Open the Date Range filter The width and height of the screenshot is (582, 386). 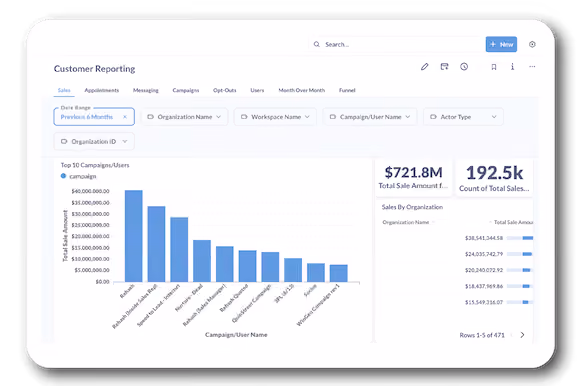(94, 117)
